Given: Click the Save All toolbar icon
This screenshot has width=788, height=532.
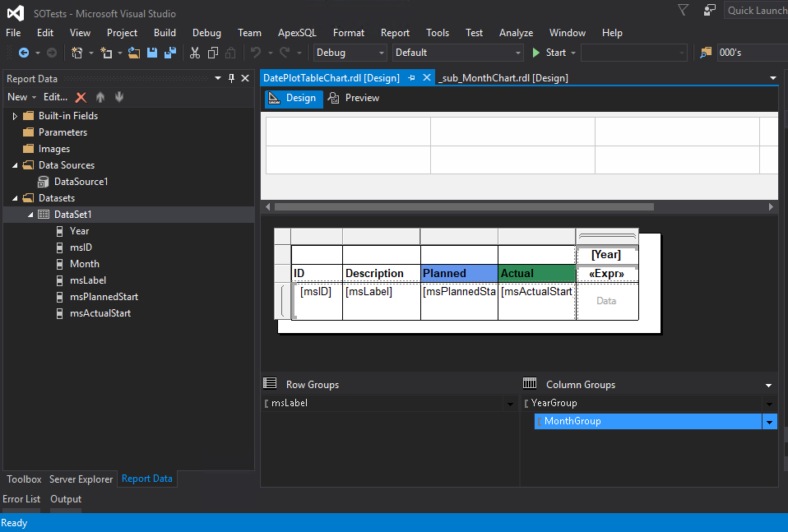Looking at the screenshot, I should [x=170, y=53].
